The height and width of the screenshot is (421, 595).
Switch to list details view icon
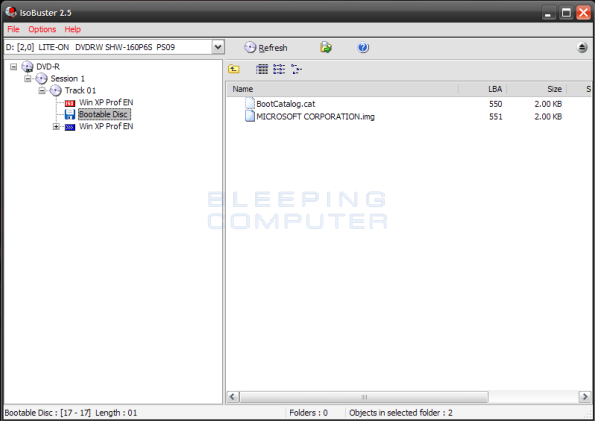[x=279, y=69]
